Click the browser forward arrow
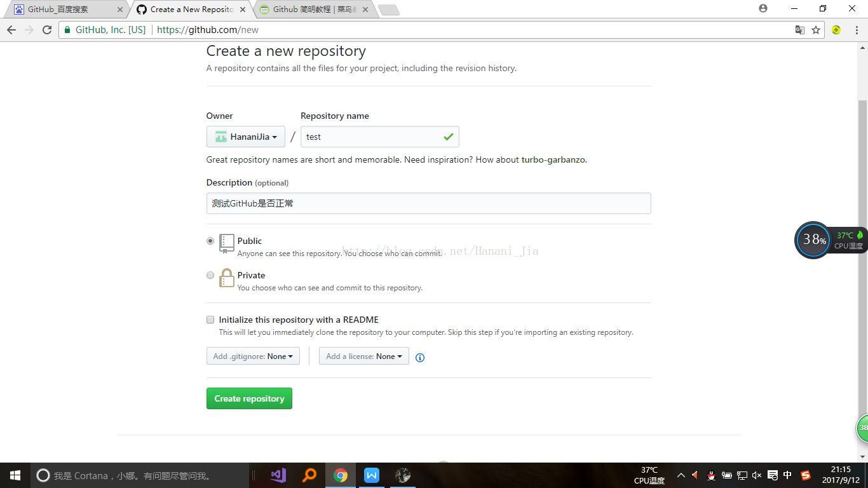868x488 pixels. click(29, 30)
